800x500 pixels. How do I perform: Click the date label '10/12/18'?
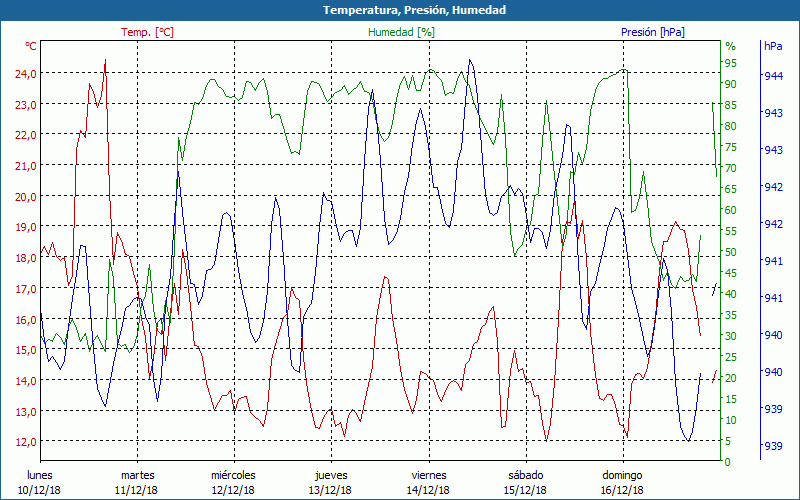(39, 490)
